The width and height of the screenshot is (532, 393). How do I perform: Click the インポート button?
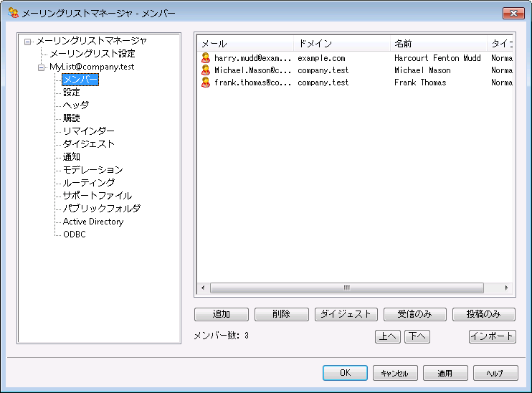click(x=492, y=336)
